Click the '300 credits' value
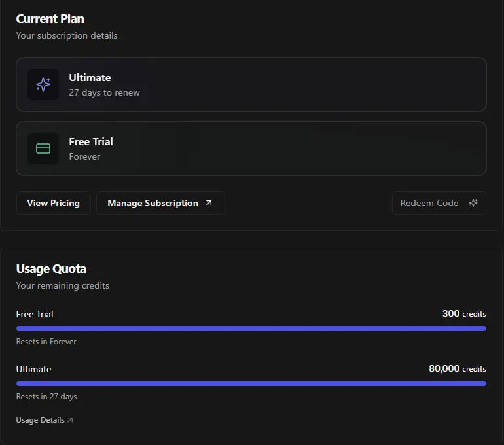The width and height of the screenshot is (504, 445). (x=464, y=313)
